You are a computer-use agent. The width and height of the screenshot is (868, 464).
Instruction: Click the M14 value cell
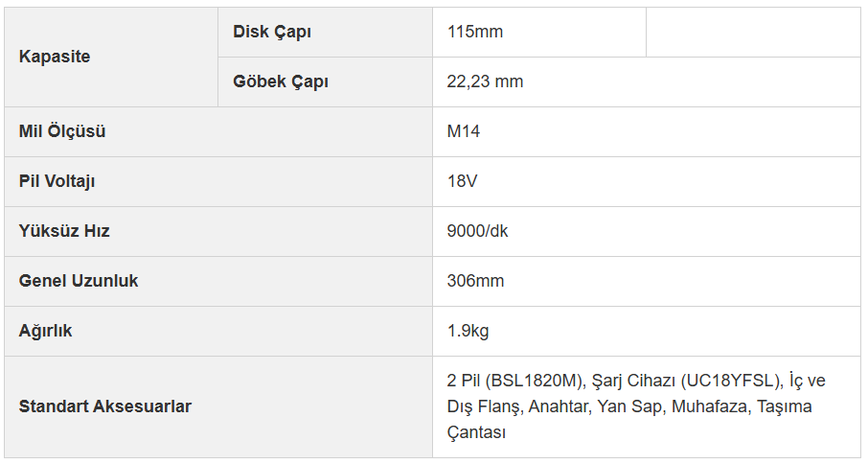(647, 131)
